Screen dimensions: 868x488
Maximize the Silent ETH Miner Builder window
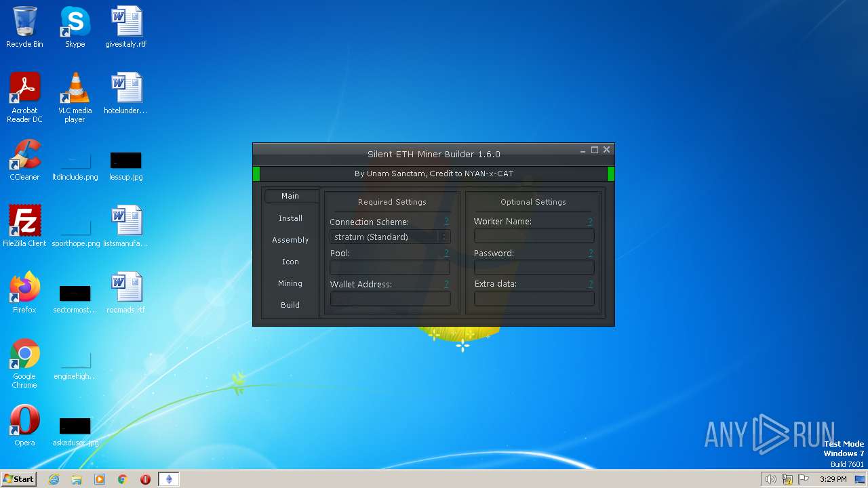coord(595,150)
